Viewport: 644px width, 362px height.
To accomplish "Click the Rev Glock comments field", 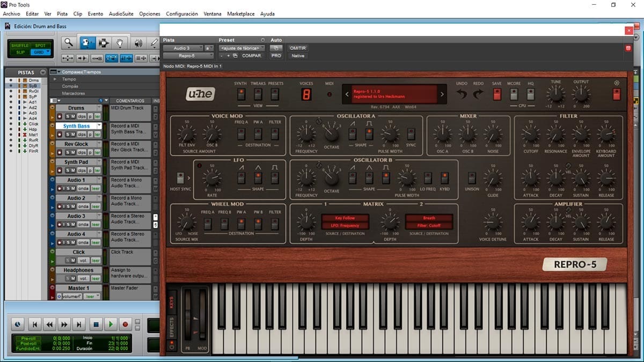I will [130, 148].
